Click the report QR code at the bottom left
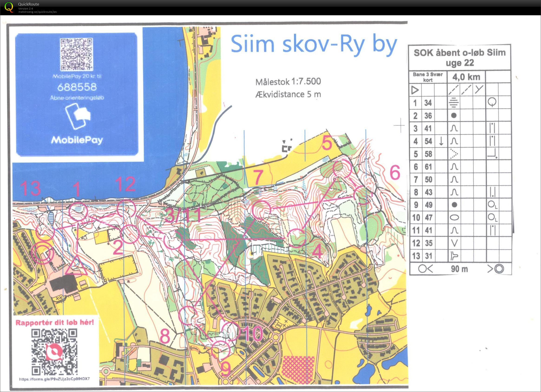This screenshot has width=541, height=392. pyautogui.click(x=55, y=352)
